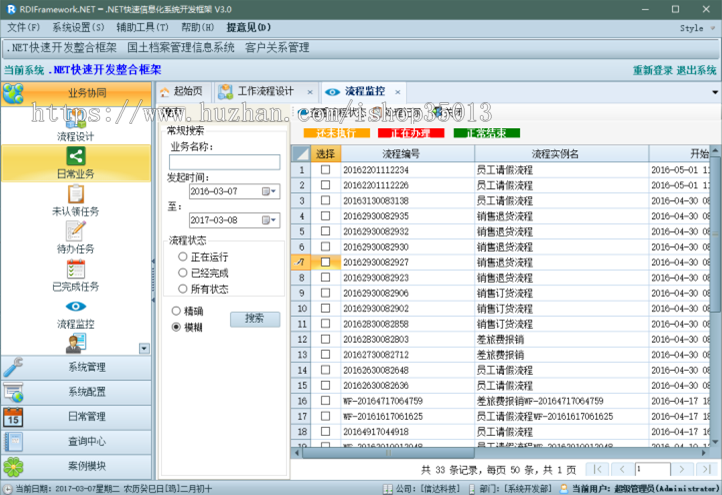The width and height of the screenshot is (722, 495).
Task: Expand the 日常管理 navigation group
Action: tap(76, 417)
